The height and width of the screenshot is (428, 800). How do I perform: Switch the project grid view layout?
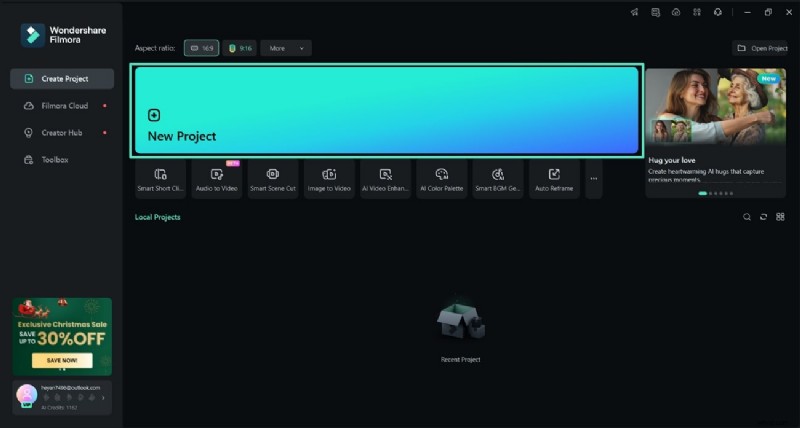[x=780, y=217]
